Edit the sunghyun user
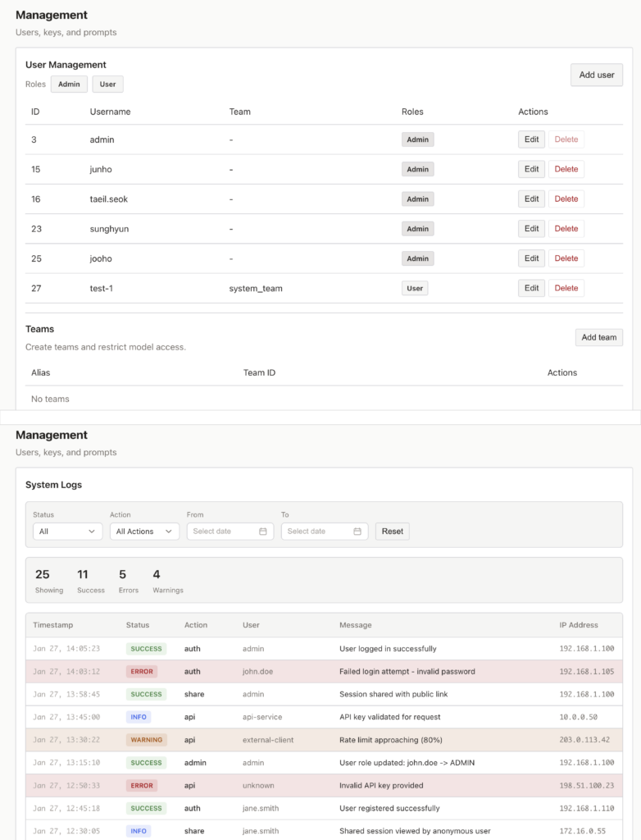The image size is (641, 840). coord(531,228)
